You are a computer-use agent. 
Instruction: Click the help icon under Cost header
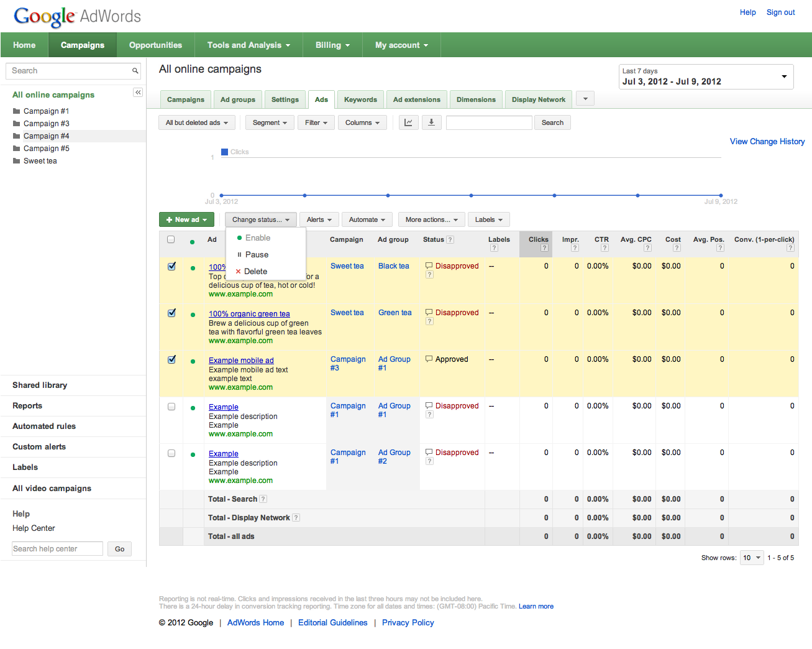(x=677, y=248)
